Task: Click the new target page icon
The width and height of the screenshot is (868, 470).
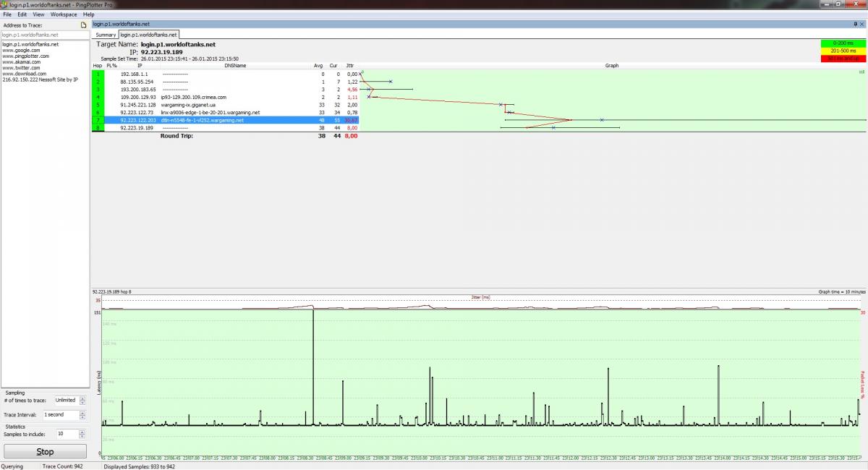Action: [x=83, y=25]
